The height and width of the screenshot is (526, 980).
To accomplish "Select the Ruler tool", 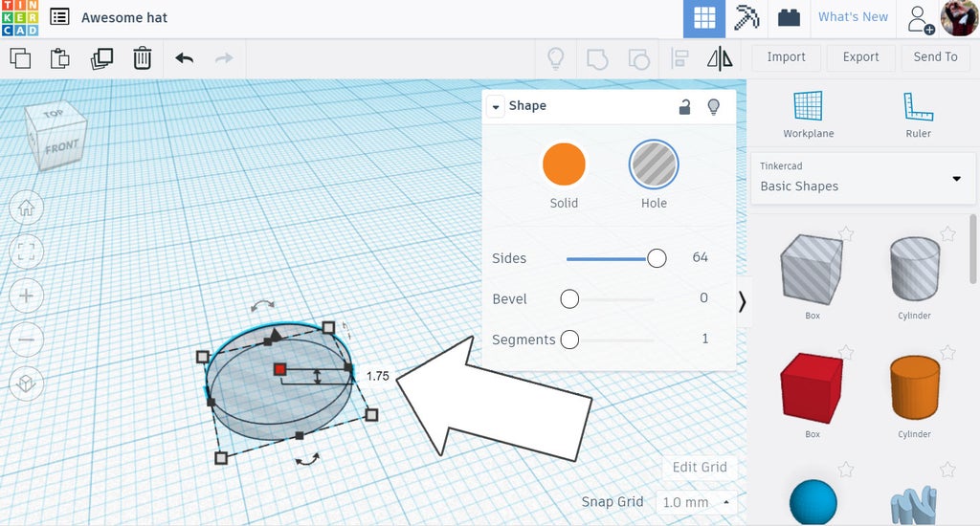I will click(x=918, y=115).
